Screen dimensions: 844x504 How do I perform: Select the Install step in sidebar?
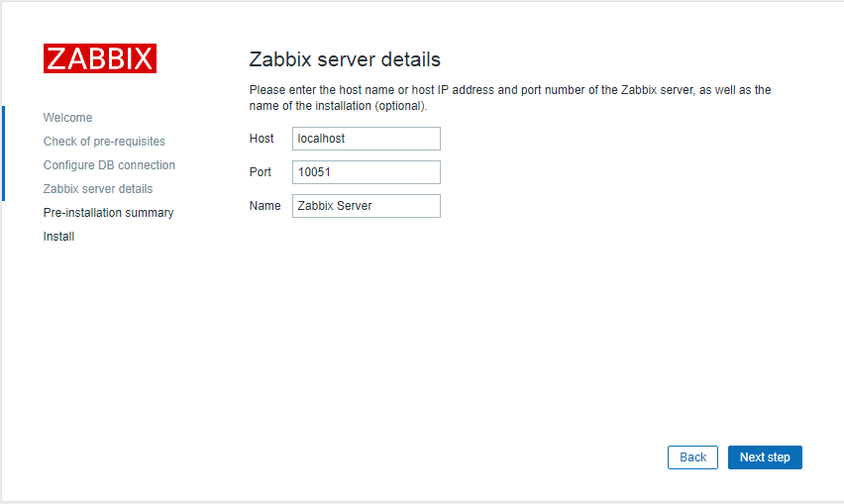point(58,237)
